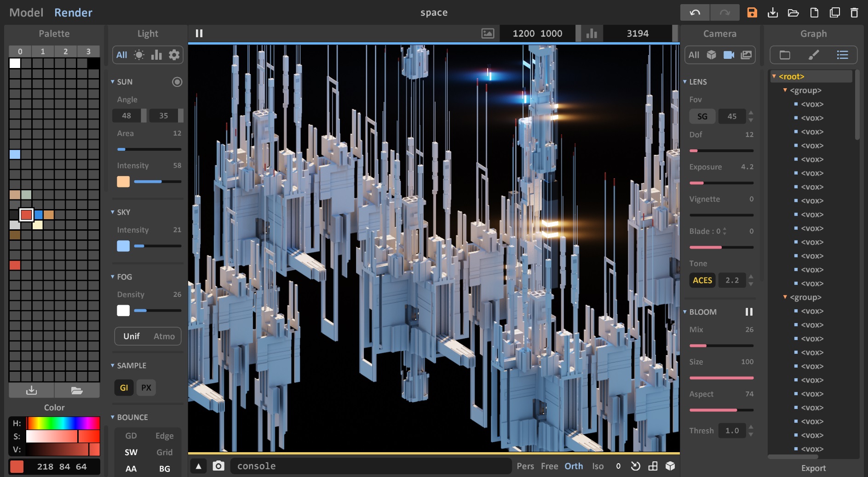Collapse the SUN section

113,82
